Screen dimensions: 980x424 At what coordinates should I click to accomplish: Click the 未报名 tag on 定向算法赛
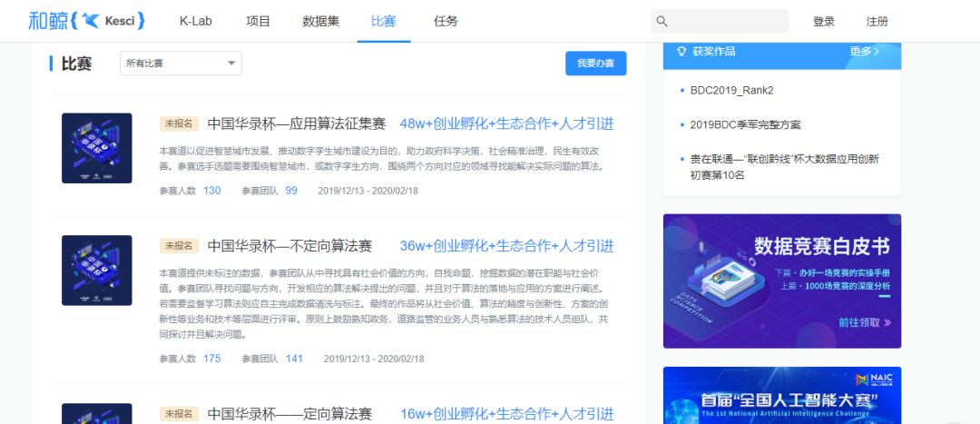tap(179, 414)
